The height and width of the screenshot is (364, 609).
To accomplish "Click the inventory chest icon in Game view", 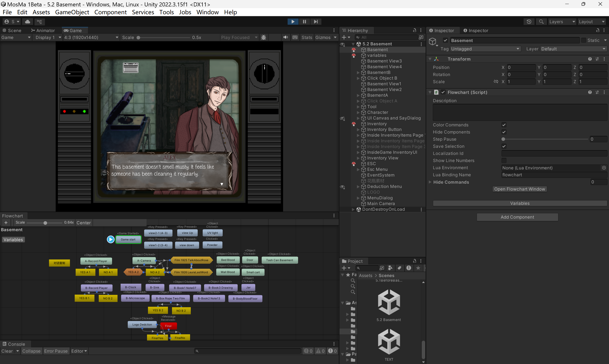I will tap(130, 67).
